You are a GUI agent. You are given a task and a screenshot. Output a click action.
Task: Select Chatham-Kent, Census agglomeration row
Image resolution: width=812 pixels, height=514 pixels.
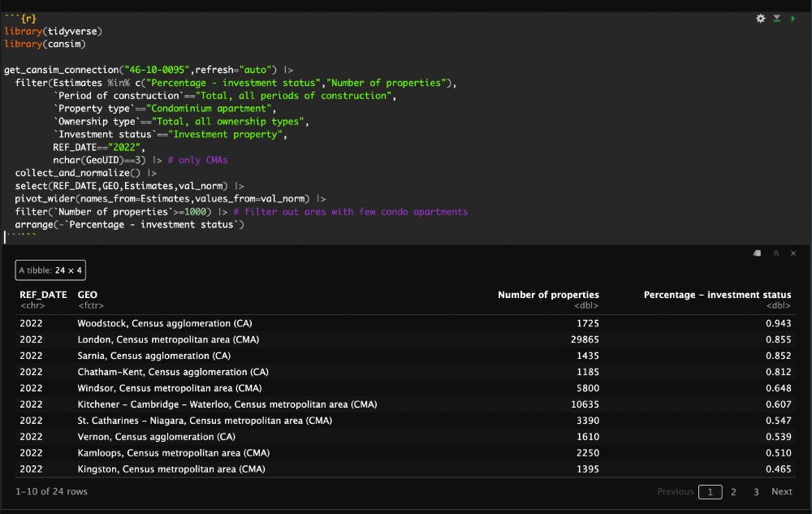405,372
